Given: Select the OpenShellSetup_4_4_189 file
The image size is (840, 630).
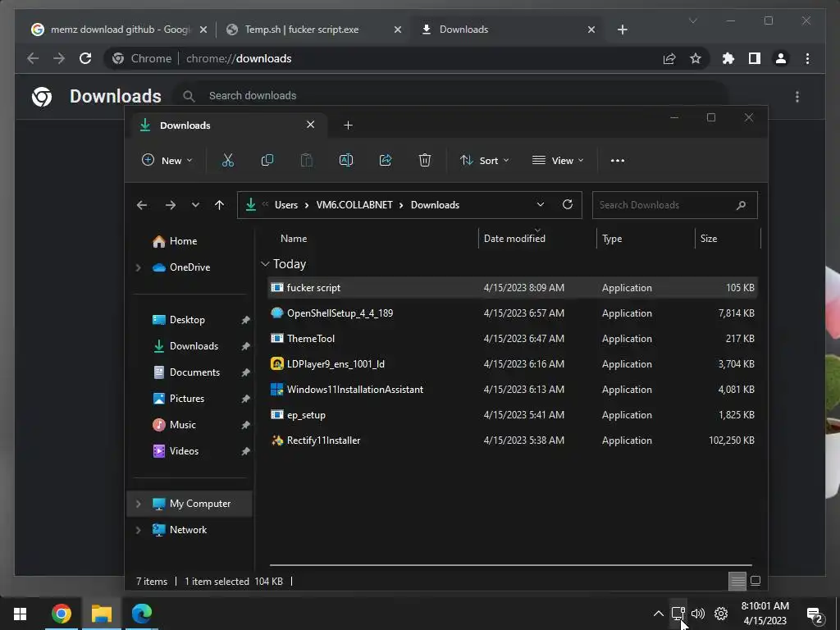Looking at the screenshot, I should 512,313.
